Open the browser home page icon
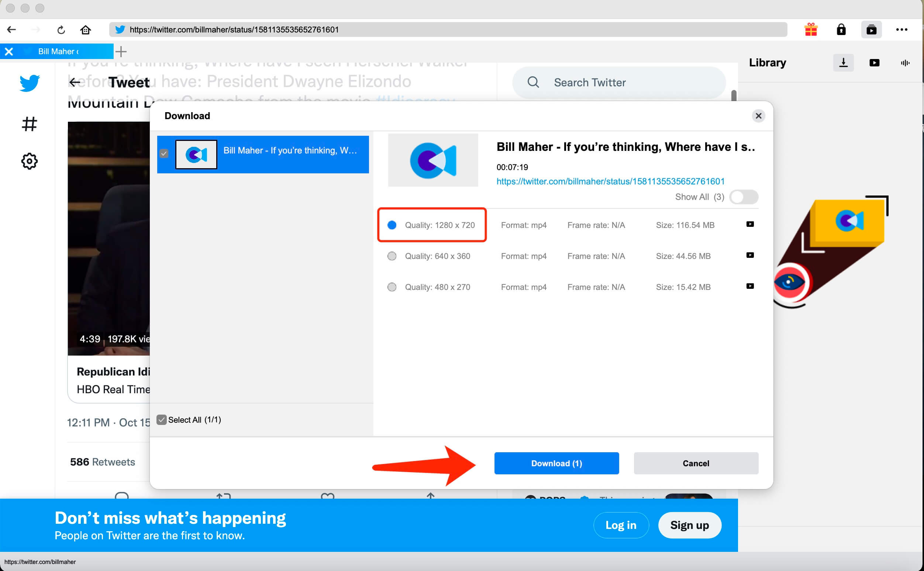 (x=85, y=30)
